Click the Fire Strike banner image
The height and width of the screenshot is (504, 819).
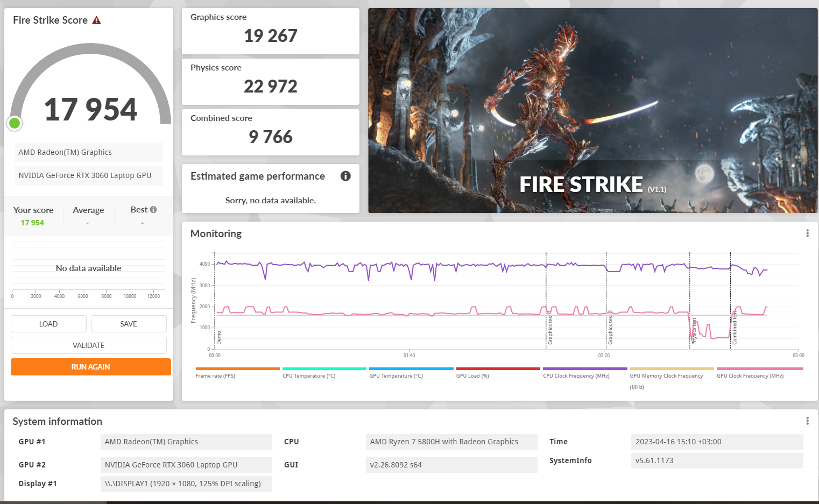click(x=593, y=110)
